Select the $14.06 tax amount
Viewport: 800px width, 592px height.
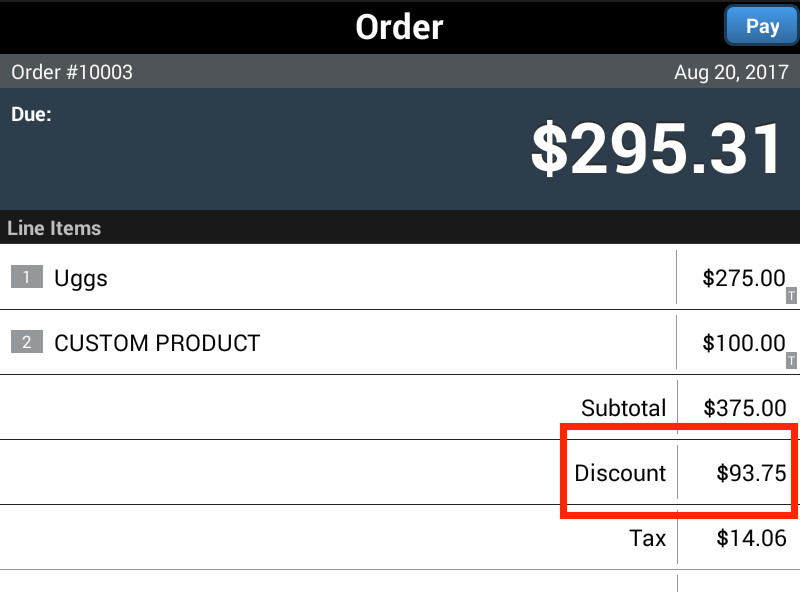(751, 538)
